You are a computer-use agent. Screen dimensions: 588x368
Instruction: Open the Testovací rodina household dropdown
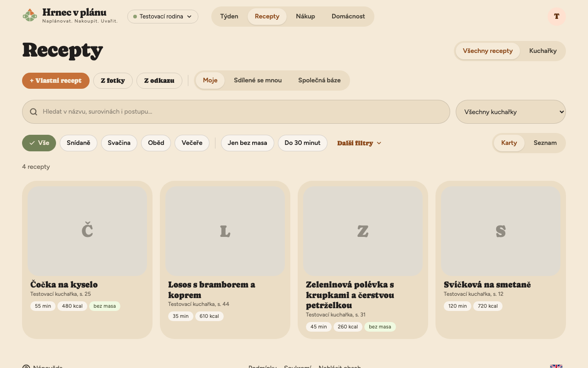[x=163, y=17]
